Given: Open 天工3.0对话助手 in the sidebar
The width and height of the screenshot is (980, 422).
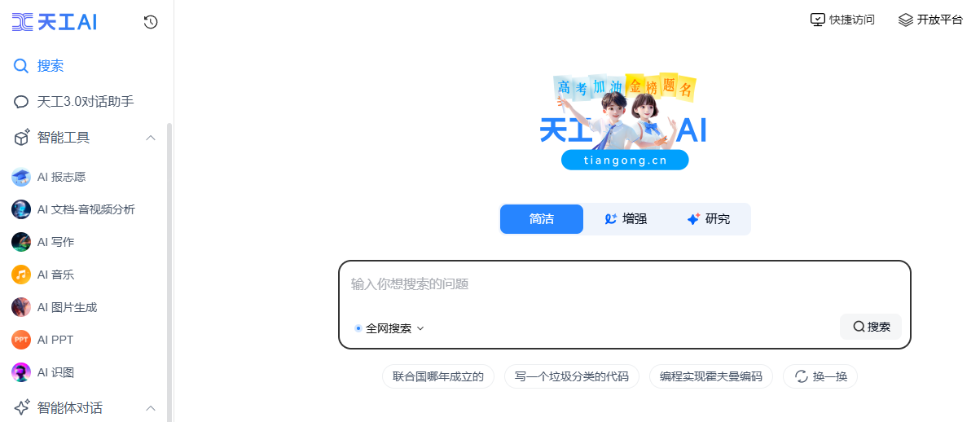Looking at the screenshot, I should pos(86,102).
